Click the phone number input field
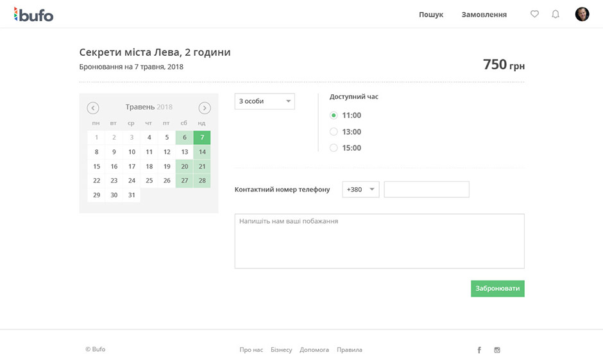The image size is (603, 364). click(x=427, y=190)
